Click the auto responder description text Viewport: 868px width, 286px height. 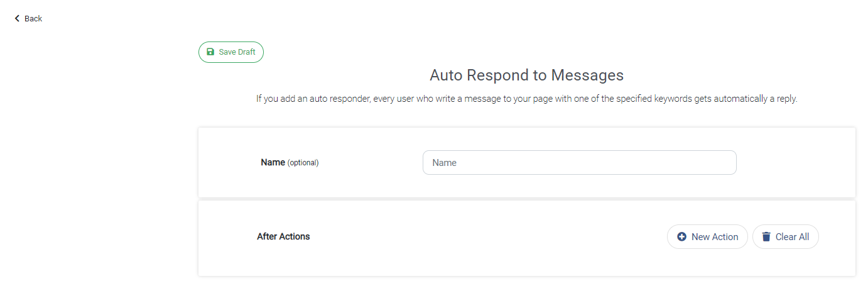pyautogui.click(x=526, y=99)
